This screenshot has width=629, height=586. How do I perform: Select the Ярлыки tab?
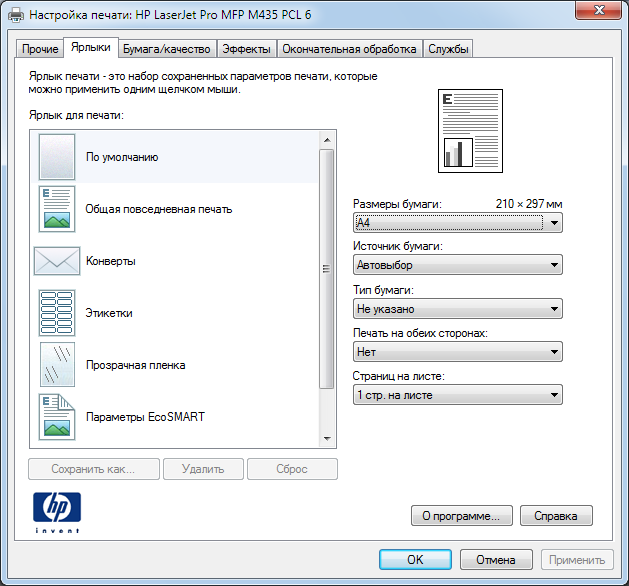91,47
